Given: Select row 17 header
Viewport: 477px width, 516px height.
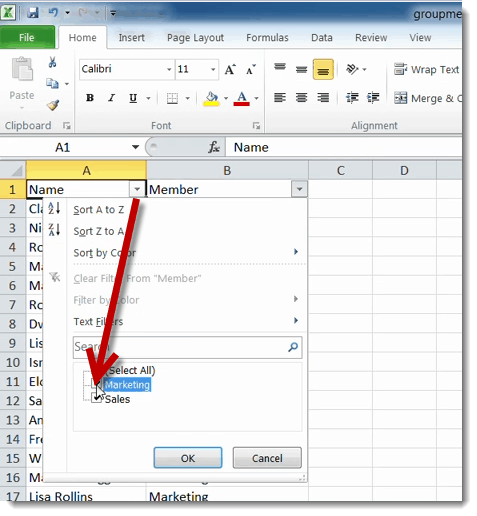Looking at the screenshot, I should (x=13, y=496).
